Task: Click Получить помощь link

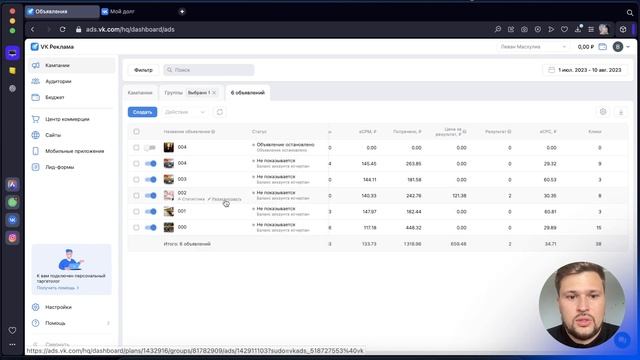Action: click(58, 288)
